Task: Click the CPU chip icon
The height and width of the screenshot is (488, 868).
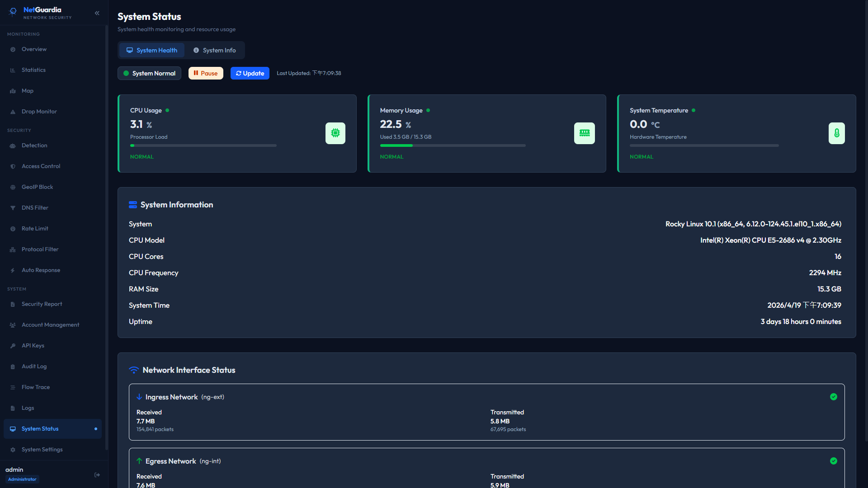Action: pyautogui.click(x=335, y=133)
